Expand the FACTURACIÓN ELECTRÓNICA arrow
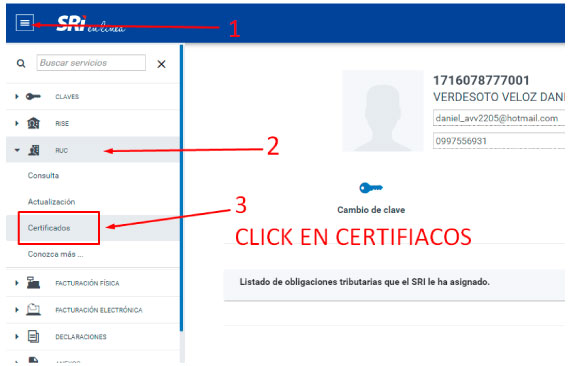The image size is (570, 366). [16, 310]
